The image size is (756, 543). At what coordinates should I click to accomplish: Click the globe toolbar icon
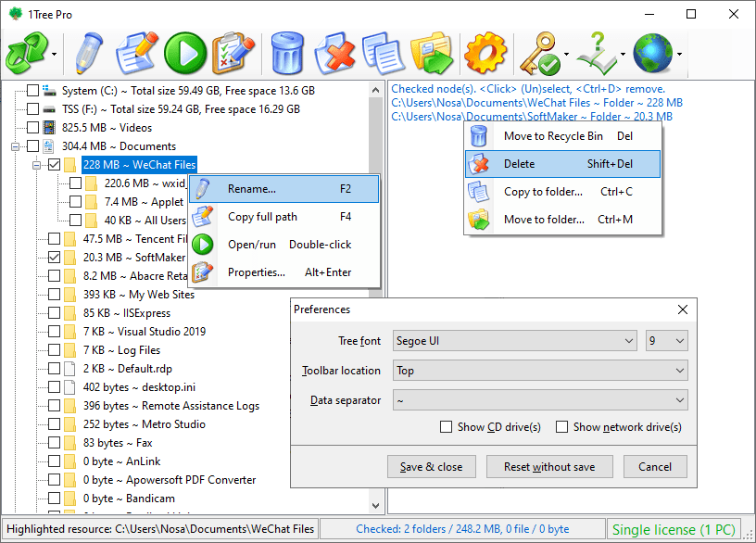[652, 53]
